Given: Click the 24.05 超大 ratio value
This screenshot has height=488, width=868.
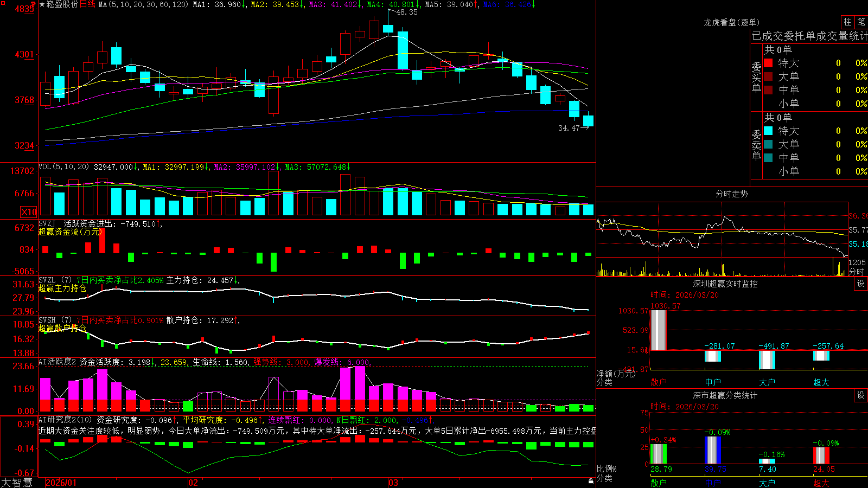Looking at the screenshot, I should click(824, 469).
